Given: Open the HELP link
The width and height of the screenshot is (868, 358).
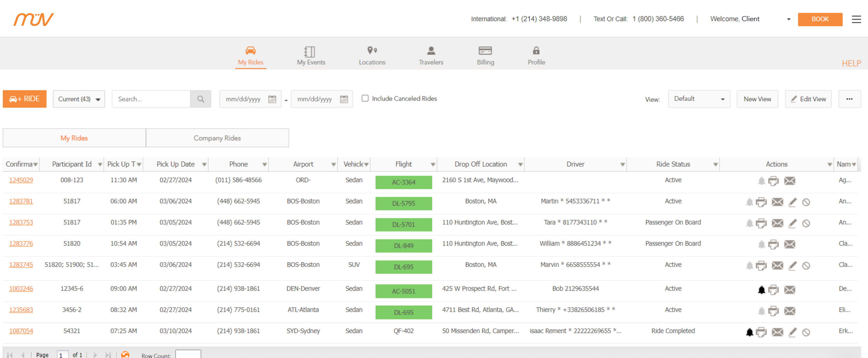Looking at the screenshot, I should (851, 63).
